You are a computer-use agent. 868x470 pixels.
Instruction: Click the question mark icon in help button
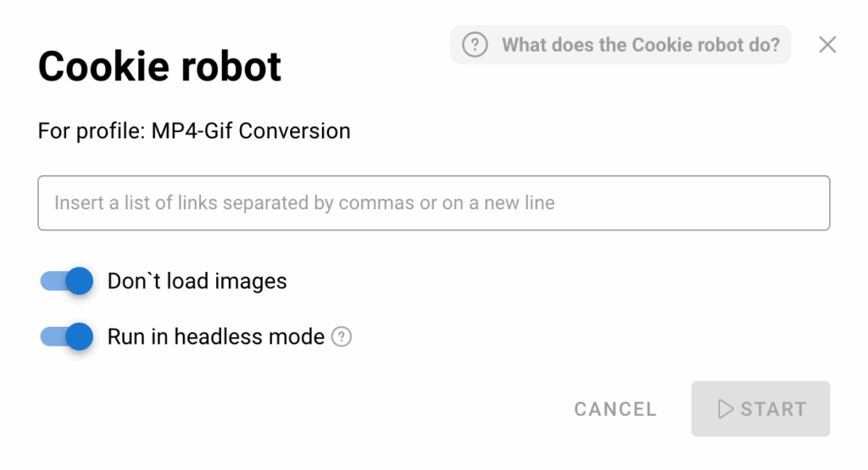(x=475, y=45)
